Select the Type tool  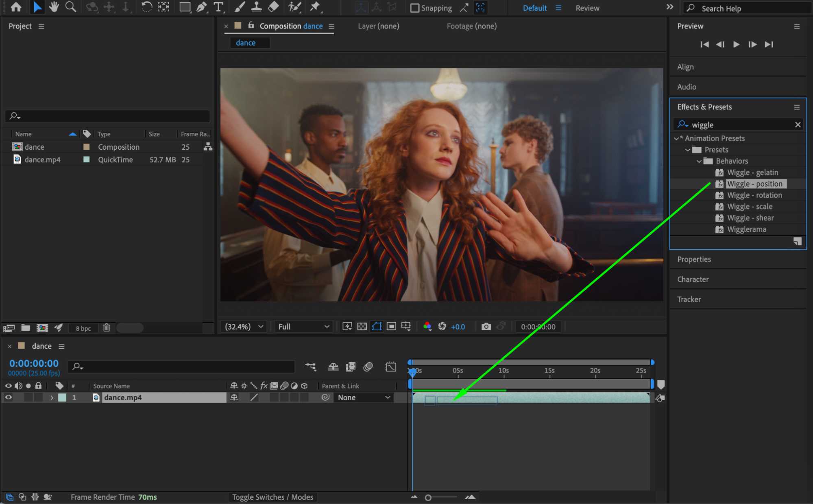(218, 7)
